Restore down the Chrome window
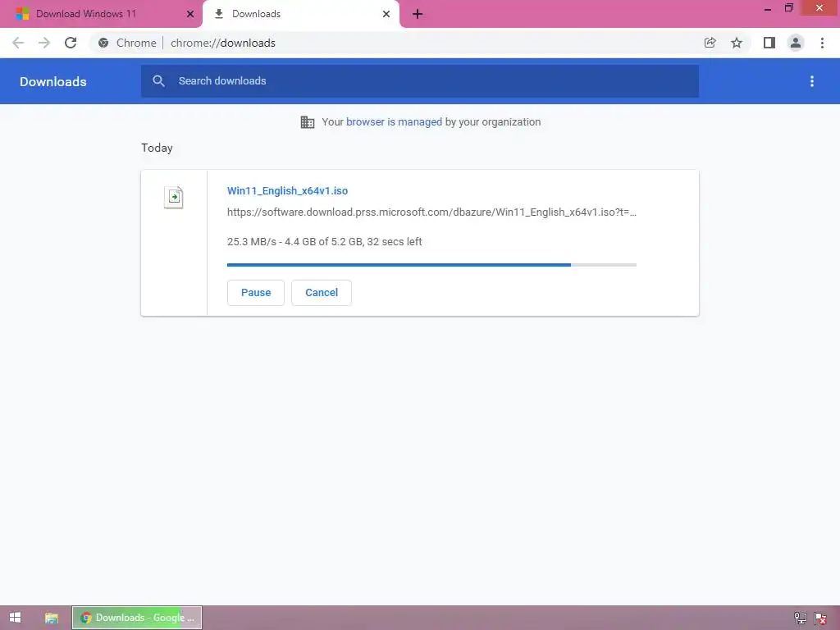Screen dimensions: 840x630 [x=788, y=8]
